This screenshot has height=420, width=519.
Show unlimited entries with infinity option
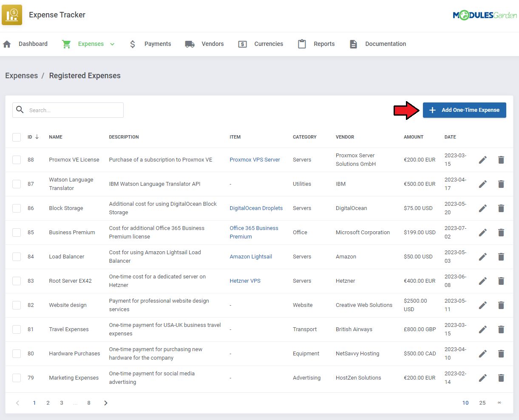coord(499,403)
